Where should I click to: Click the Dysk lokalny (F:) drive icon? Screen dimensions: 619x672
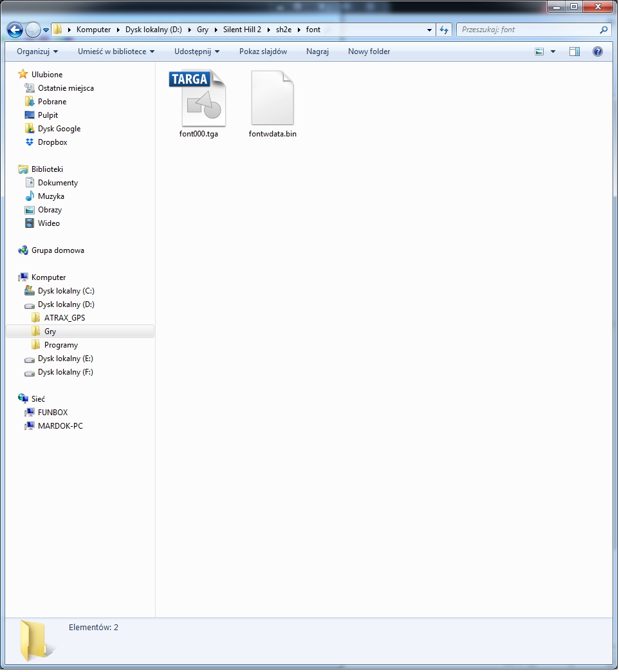point(29,373)
